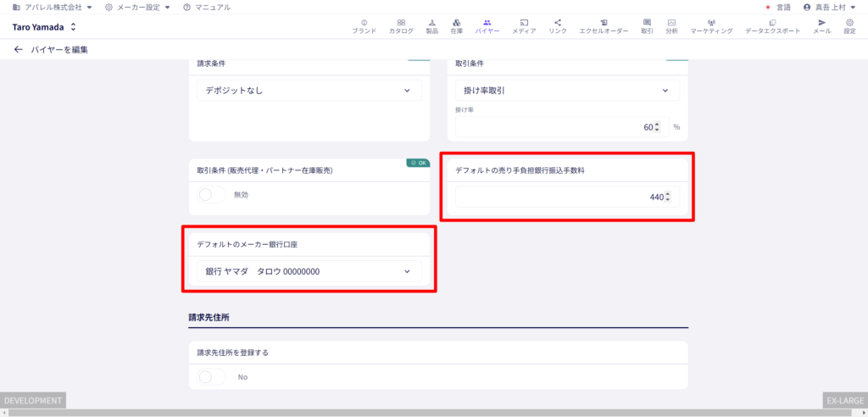Image resolution: width=868 pixels, height=417 pixels.
Task: Open the メディア navigation icon
Action: click(524, 26)
